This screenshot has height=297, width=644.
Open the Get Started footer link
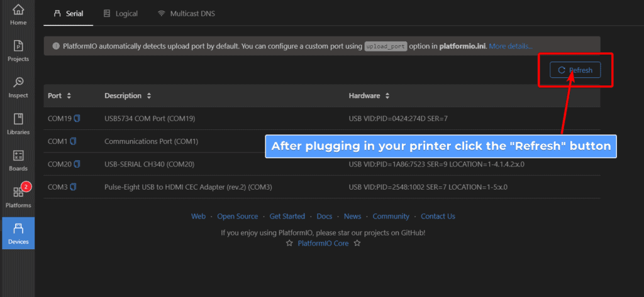[287, 216]
